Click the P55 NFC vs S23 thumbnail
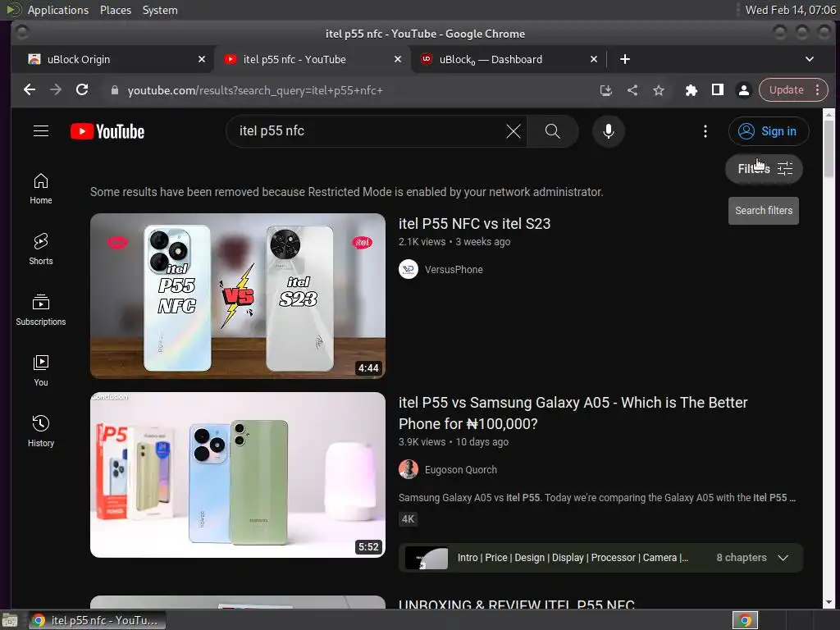This screenshot has width=840, height=630. pos(238,295)
